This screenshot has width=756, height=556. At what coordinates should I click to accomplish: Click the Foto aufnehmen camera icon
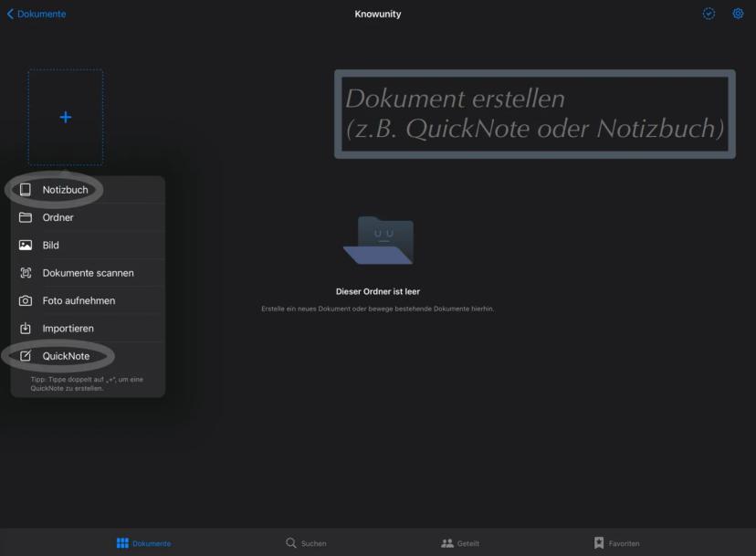click(26, 300)
